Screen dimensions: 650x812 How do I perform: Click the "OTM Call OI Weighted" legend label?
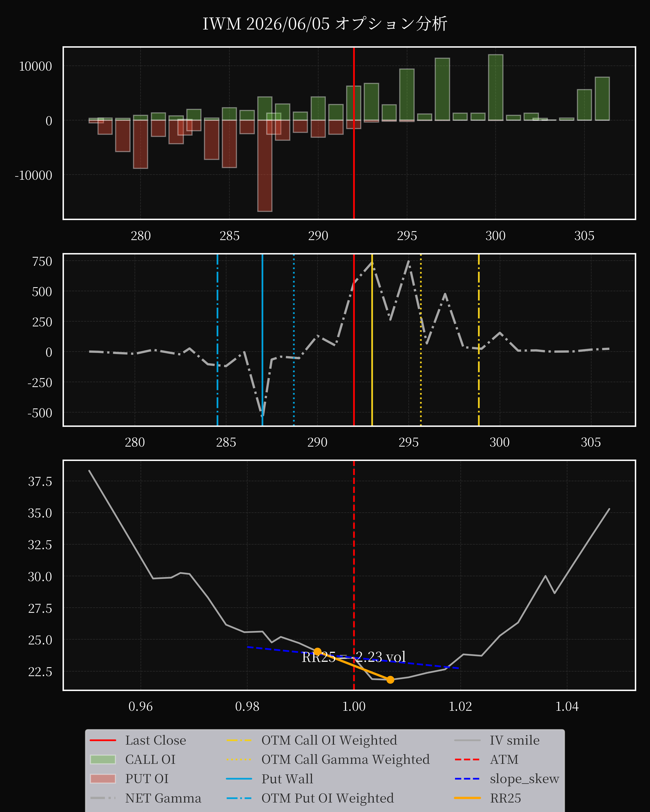click(x=329, y=740)
